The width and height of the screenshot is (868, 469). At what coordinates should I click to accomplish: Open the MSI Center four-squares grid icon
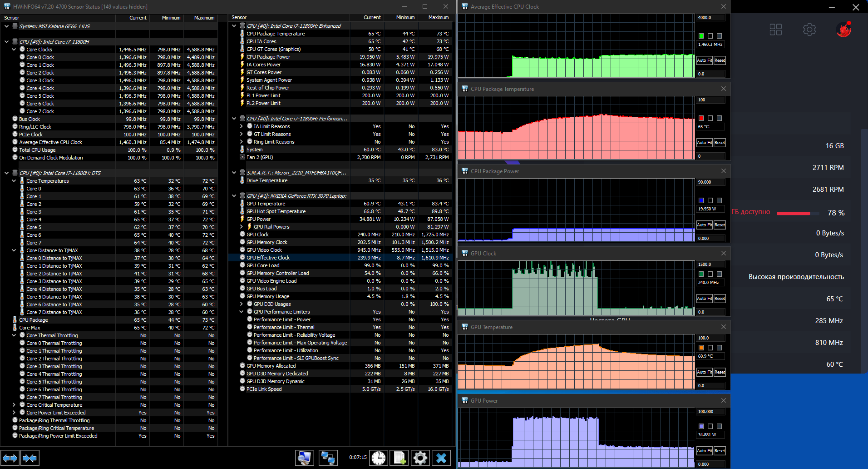pos(775,30)
